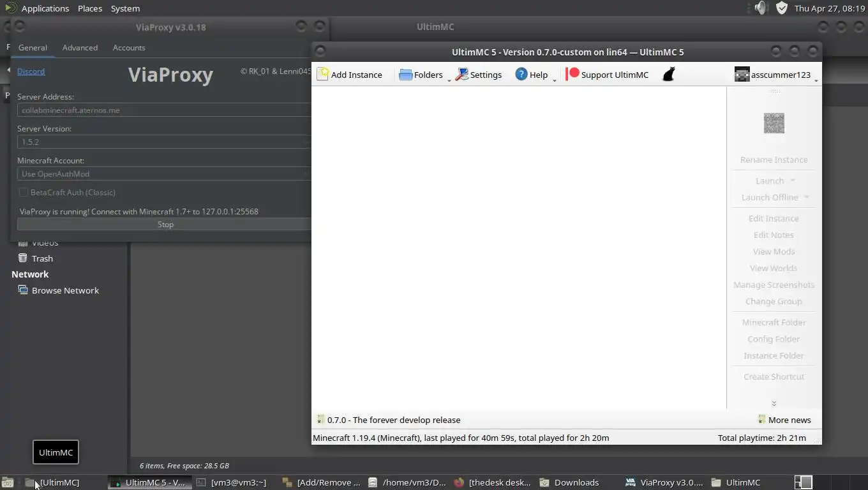
Task: Click the workspace switcher in taskbar
Action: point(803,482)
